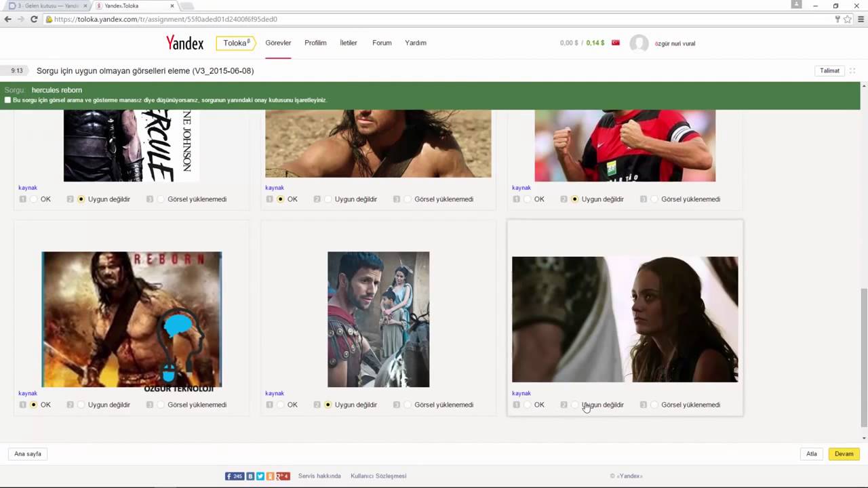
Task: Select OK for the Reborn poster image
Action: click(x=33, y=405)
